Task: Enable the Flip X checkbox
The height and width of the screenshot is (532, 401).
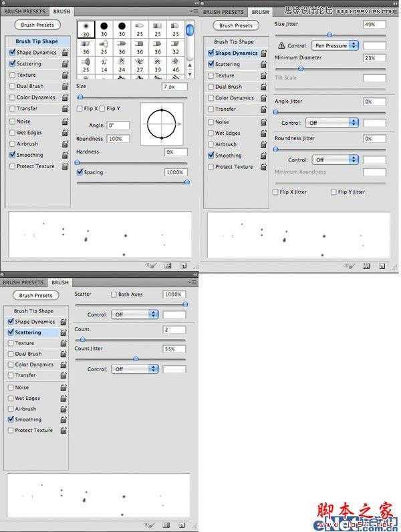Action: [80, 108]
